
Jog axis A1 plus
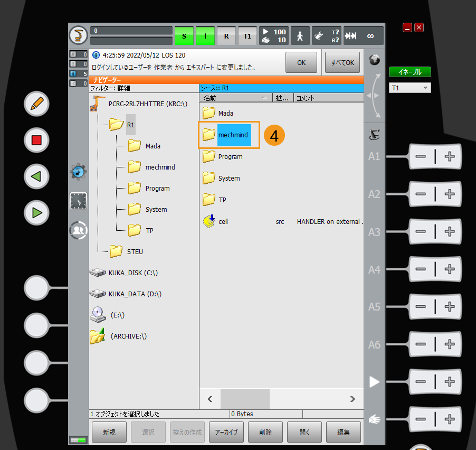449,156
